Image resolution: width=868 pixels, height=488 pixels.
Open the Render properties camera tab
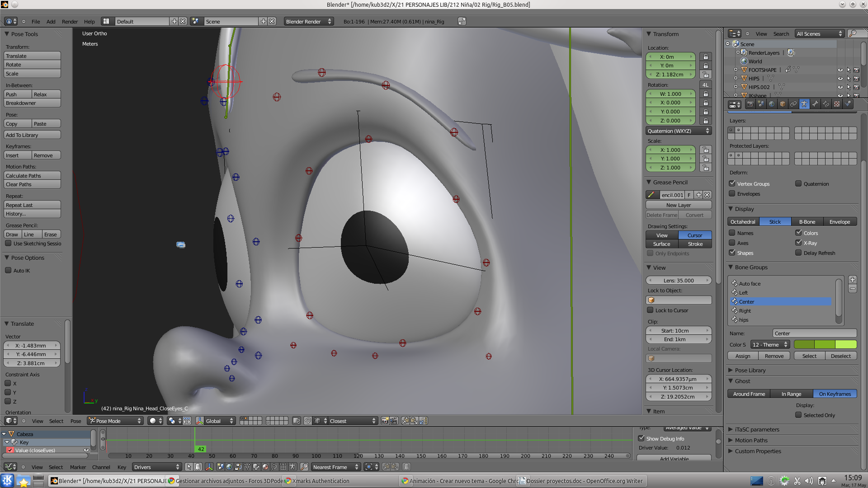tap(750, 104)
